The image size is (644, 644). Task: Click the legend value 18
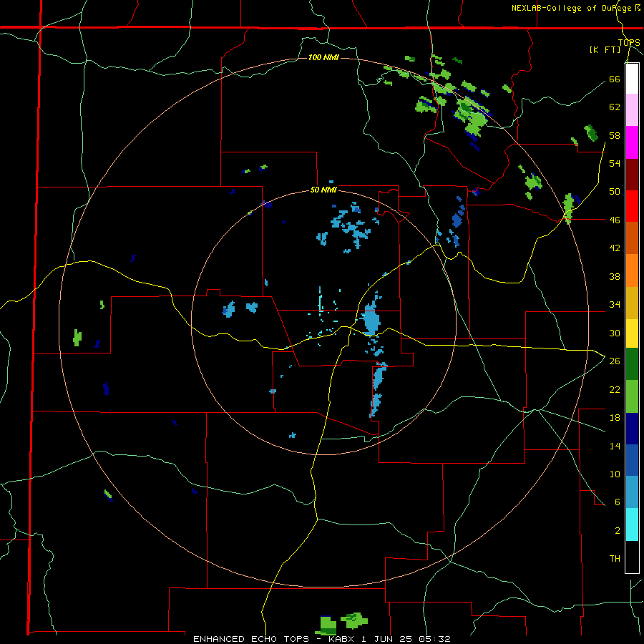[615, 418]
